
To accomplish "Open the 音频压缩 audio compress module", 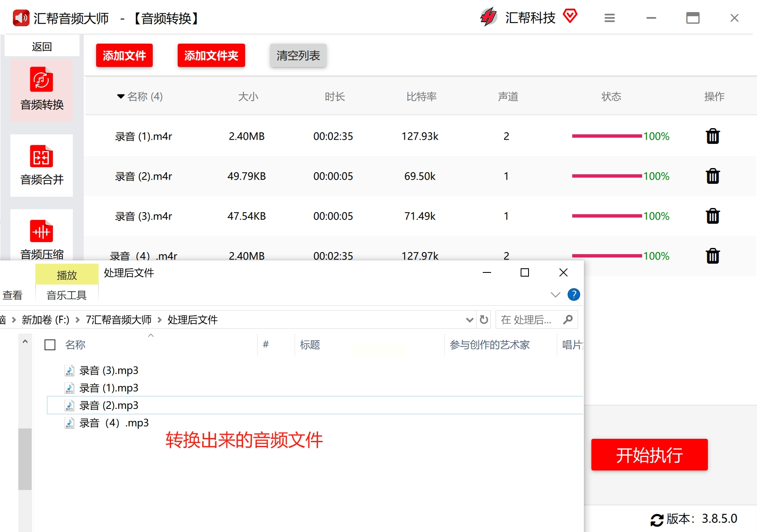I will (42, 237).
